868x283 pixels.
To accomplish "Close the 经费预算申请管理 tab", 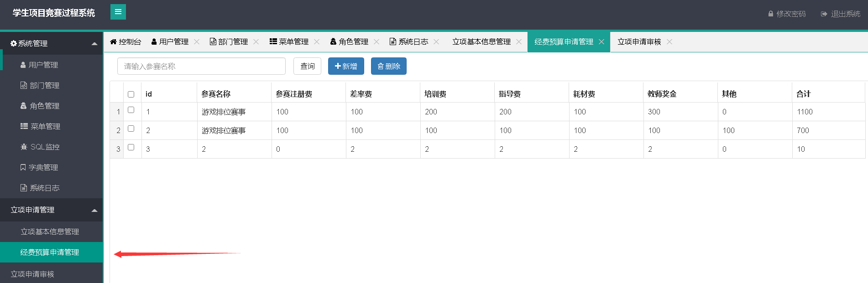I will 601,41.
